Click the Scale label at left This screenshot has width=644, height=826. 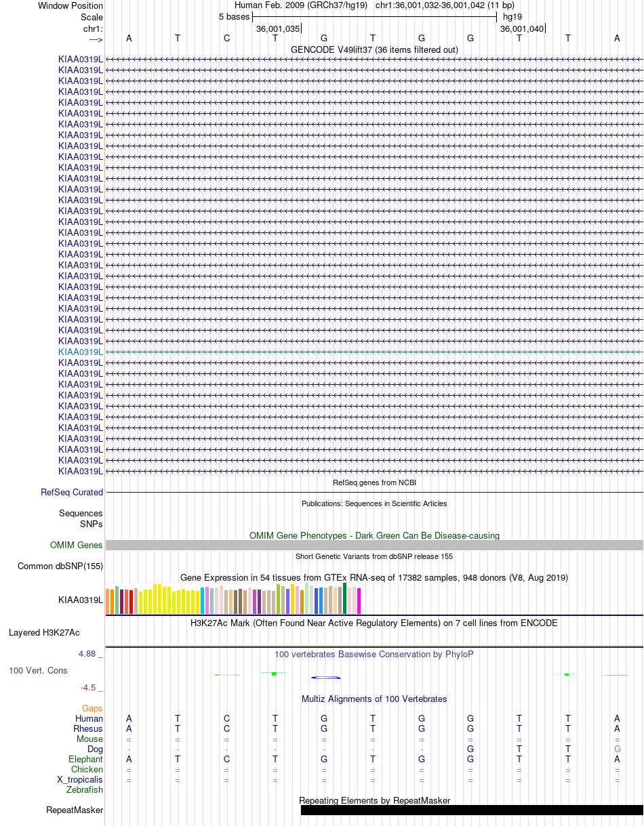click(92, 17)
